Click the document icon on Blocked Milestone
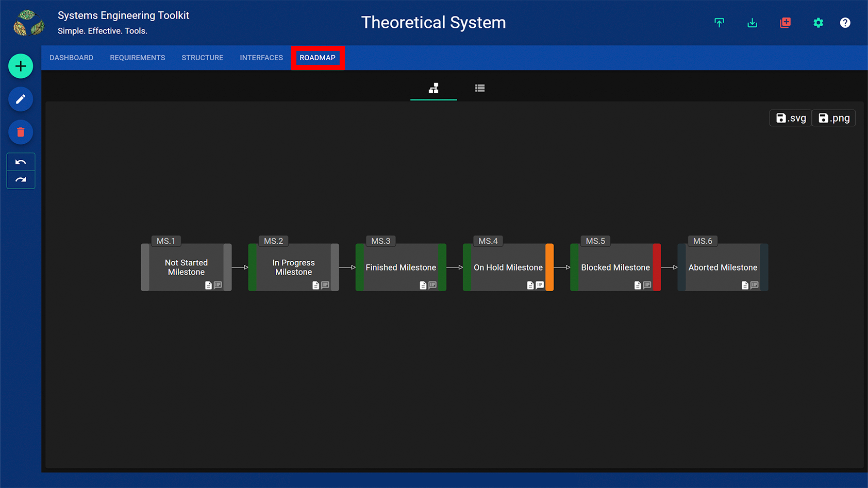This screenshot has width=868, height=488. 637,285
